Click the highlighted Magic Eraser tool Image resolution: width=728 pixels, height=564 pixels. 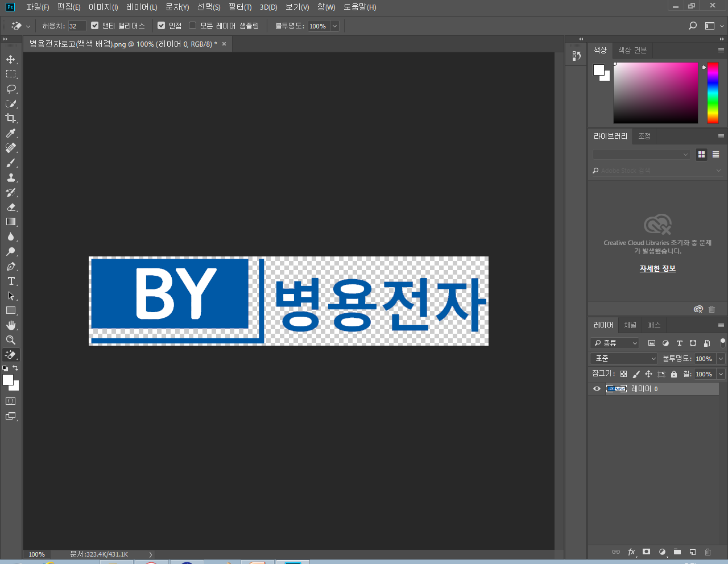(x=11, y=355)
